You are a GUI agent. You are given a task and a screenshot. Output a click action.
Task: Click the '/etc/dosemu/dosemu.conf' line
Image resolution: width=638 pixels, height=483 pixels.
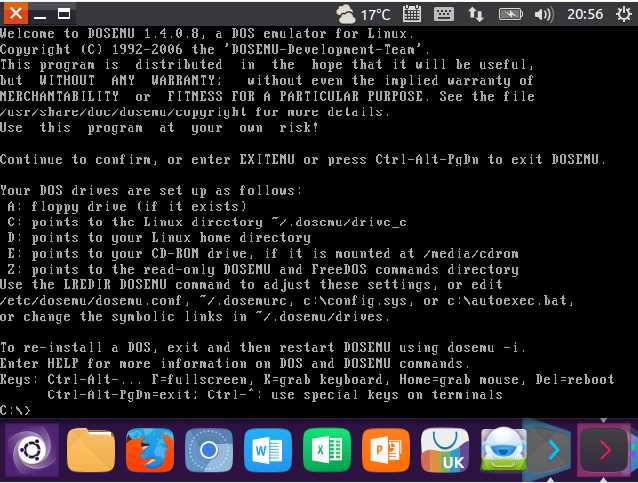[287, 301]
